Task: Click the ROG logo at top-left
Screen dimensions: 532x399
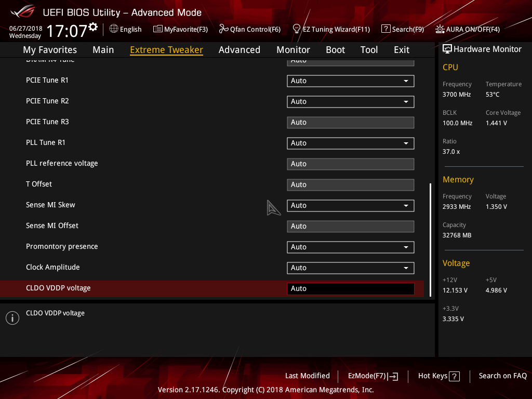Action: tap(23, 11)
